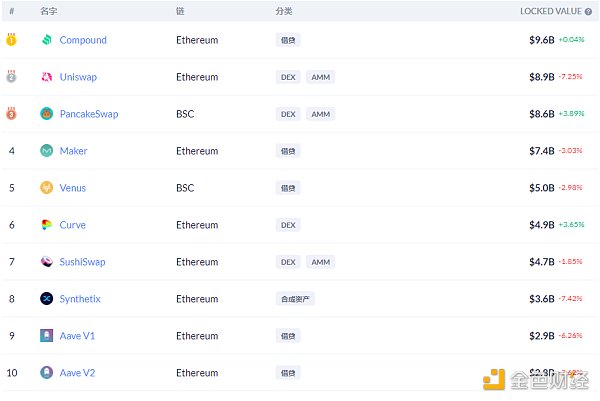Click the gold first-place medal icon
Image resolution: width=600 pixels, height=401 pixels.
point(11,40)
